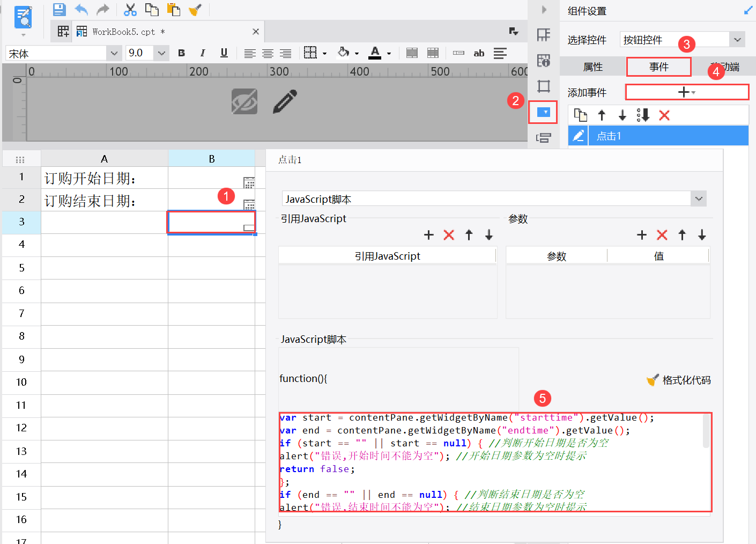Add an event with the plus button
The width and height of the screenshot is (756, 544).
point(687,92)
